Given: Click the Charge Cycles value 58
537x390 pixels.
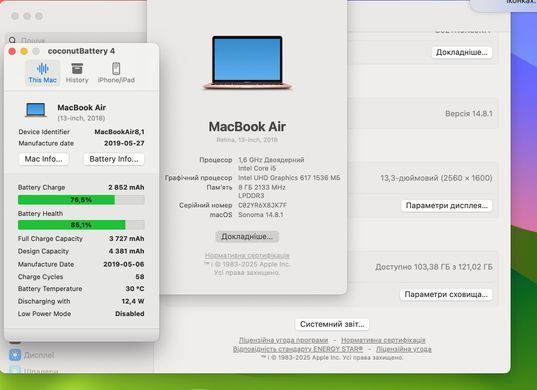Looking at the screenshot, I should click(140, 277).
